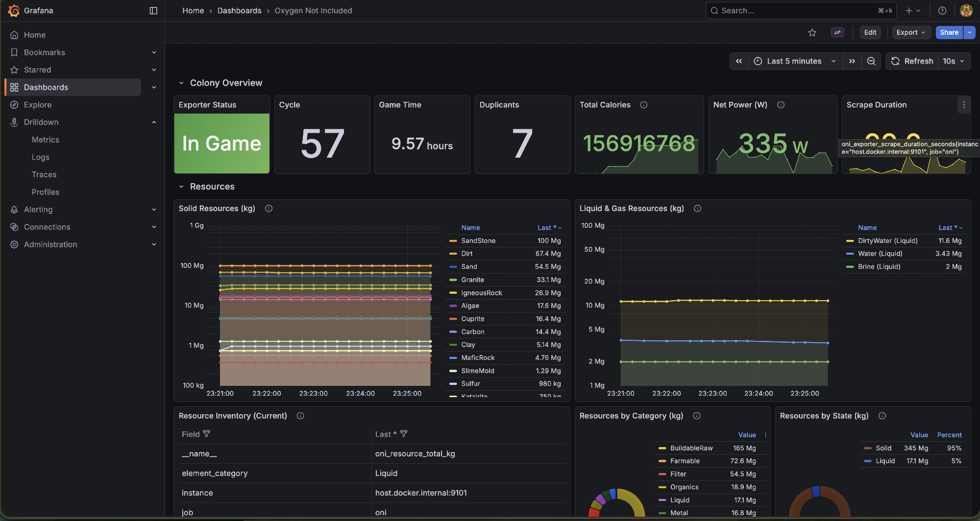Star this dashboard as favorite
Image resolution: width=980 pixels, height=521 pixels.
(812, 33)
